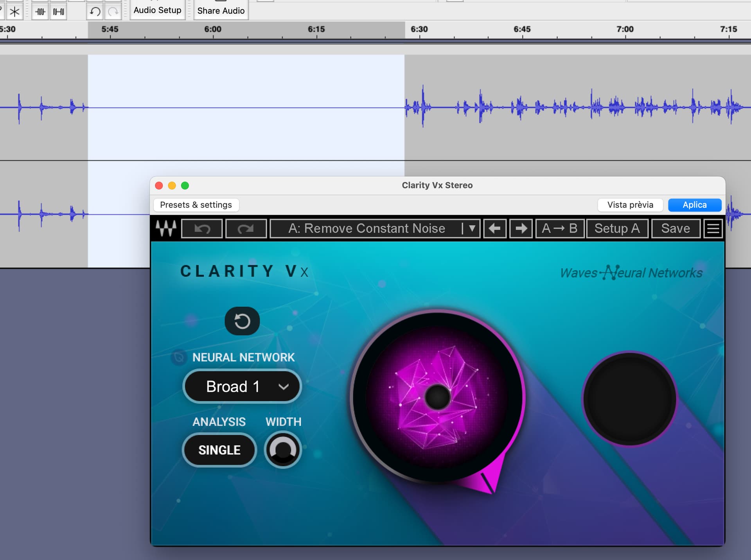Click the Waves logo icon in the plugin bar
The height and width of the screenshot is (560, 751).
point(166,228)
